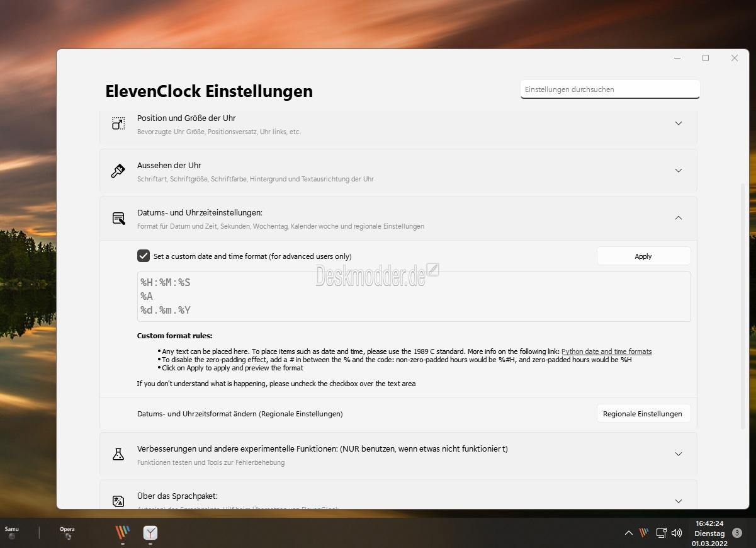This screenshot has height=548, width=756.
Task: Click the position and size icon
Action: (118, 123)
